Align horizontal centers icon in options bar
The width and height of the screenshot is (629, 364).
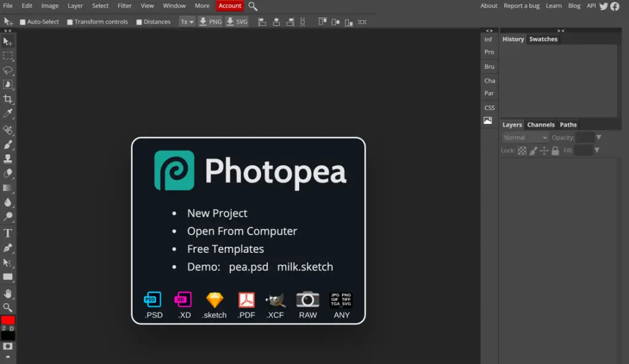[x=276, y=22]
